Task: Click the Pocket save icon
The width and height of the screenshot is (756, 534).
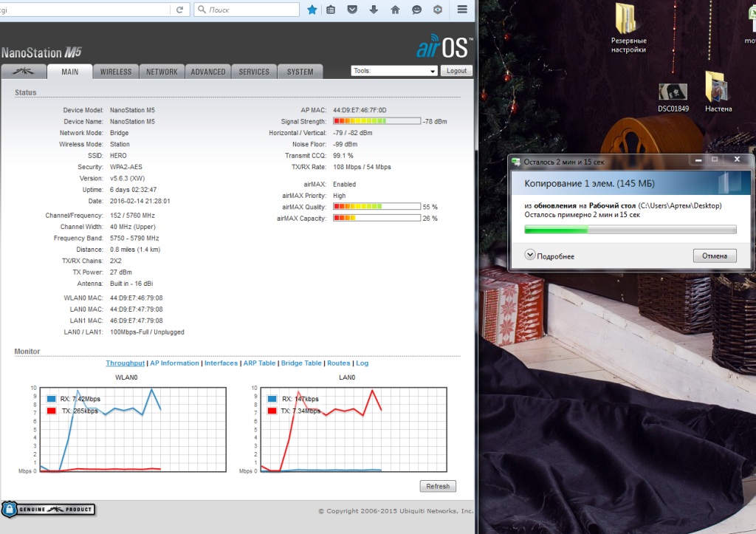Action: [352, 10]
